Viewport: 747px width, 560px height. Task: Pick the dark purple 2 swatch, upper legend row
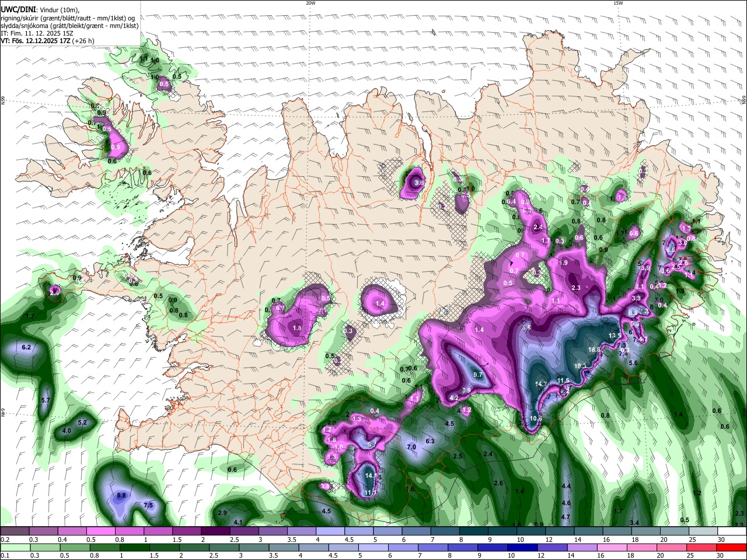click(215, 531)
